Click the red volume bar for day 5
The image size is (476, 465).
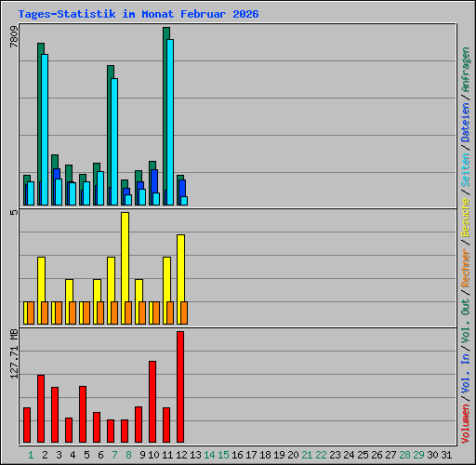coord(83,414)
